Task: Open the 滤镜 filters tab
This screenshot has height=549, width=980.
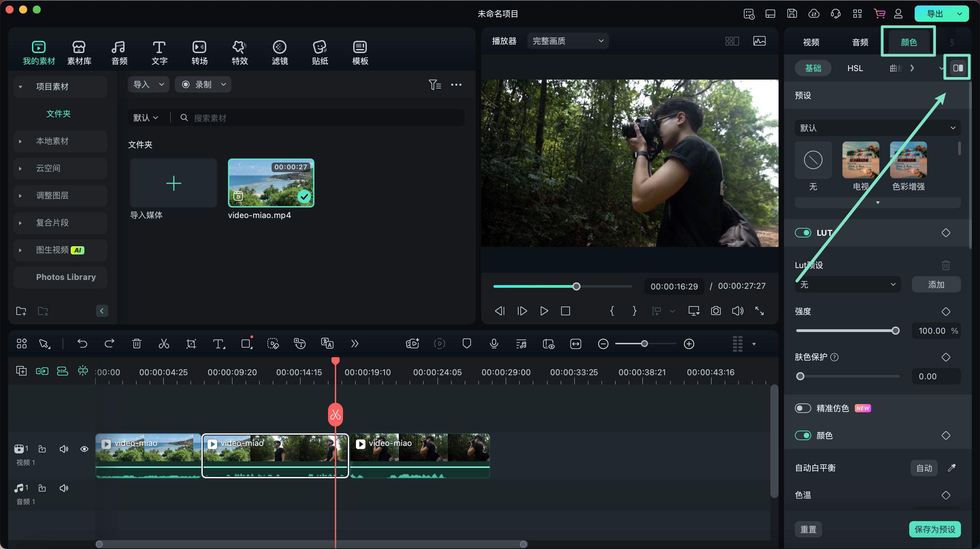Action: tap(280, 53)
